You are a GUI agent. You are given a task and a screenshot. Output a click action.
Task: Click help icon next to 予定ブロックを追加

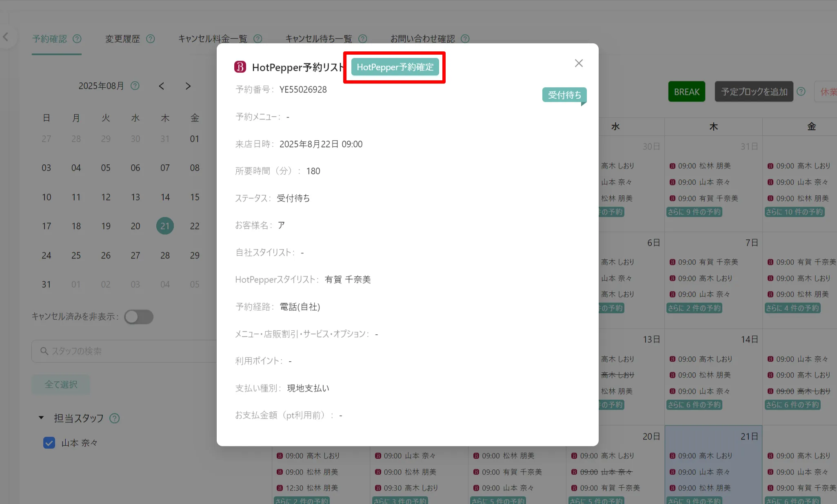click(801, 92)
